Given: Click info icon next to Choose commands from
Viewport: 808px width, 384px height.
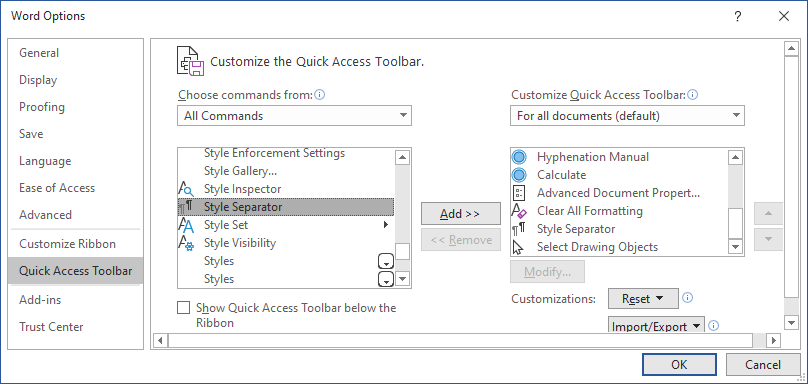Looking at the screenshot, I should pos(320,95).
